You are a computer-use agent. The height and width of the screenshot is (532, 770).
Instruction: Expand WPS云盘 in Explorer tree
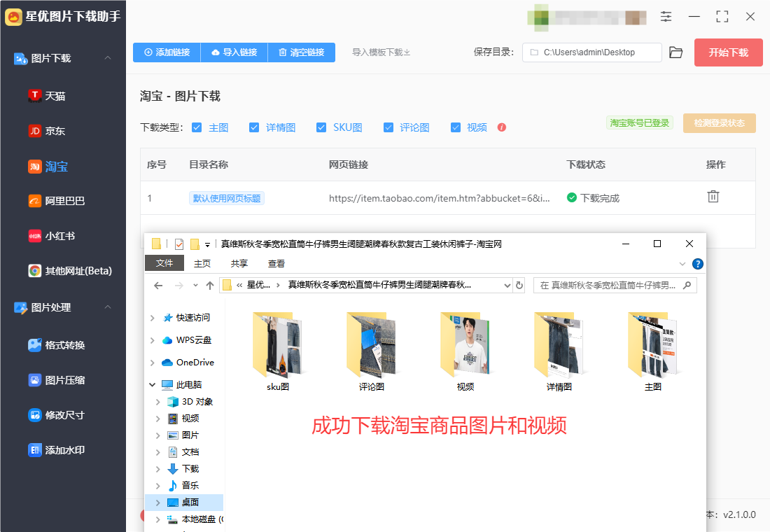click(x=152, y=340)
